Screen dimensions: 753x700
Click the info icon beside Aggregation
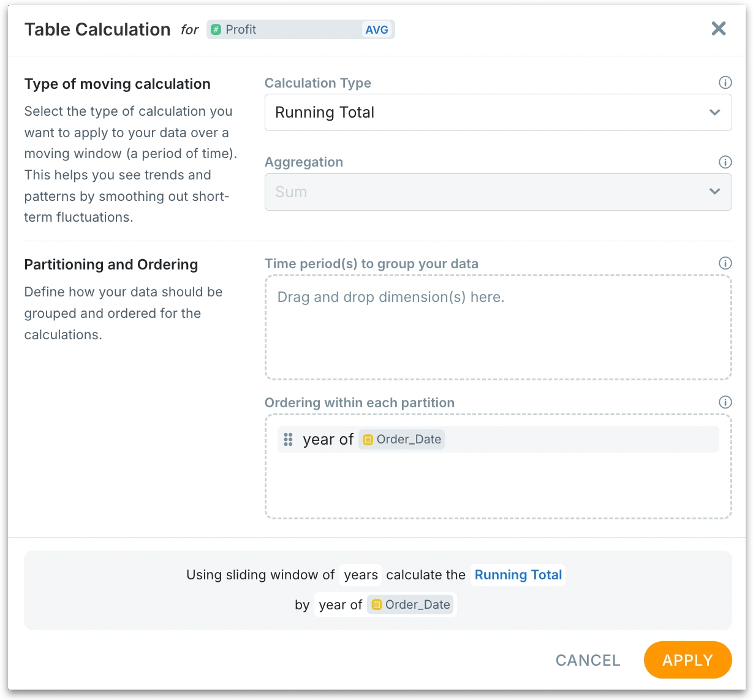point(725,162)
